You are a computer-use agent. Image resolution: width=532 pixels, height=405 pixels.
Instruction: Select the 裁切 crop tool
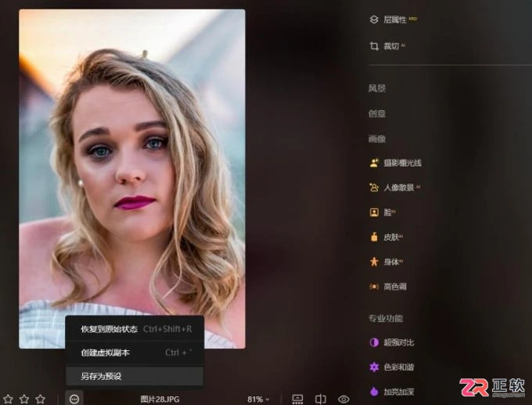[387, 46]
